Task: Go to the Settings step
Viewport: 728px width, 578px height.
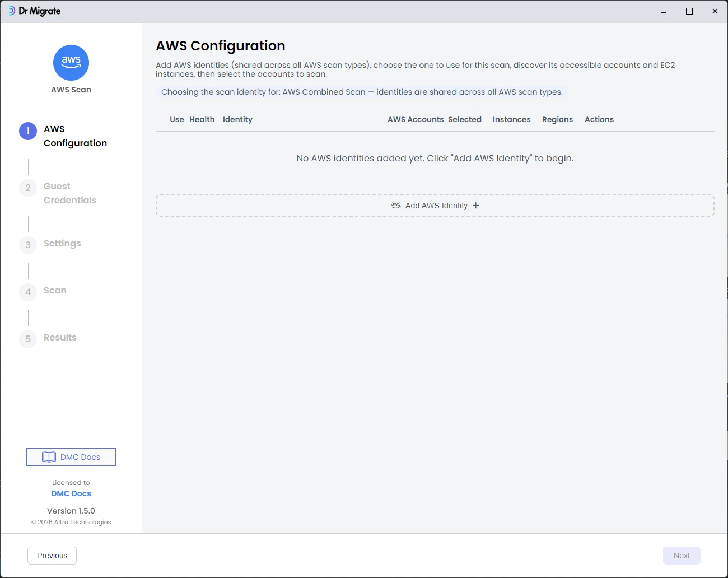Action: tap(62, 243)
